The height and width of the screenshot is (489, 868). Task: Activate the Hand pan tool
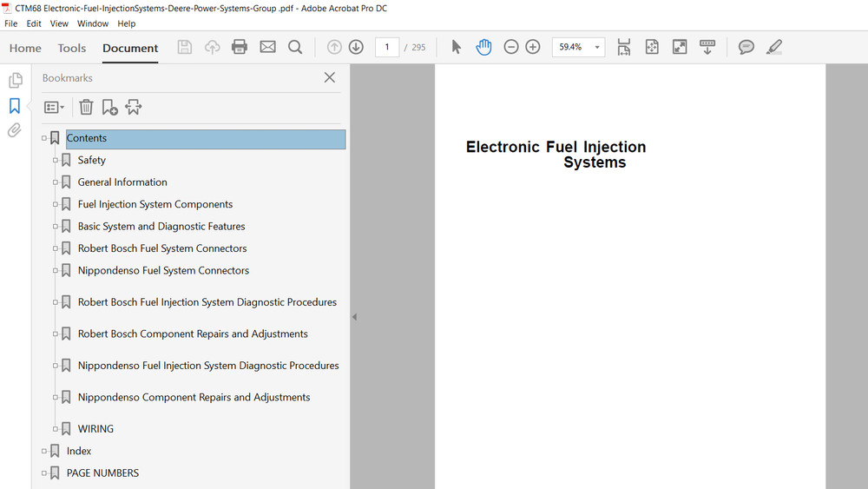coord(483,47)
